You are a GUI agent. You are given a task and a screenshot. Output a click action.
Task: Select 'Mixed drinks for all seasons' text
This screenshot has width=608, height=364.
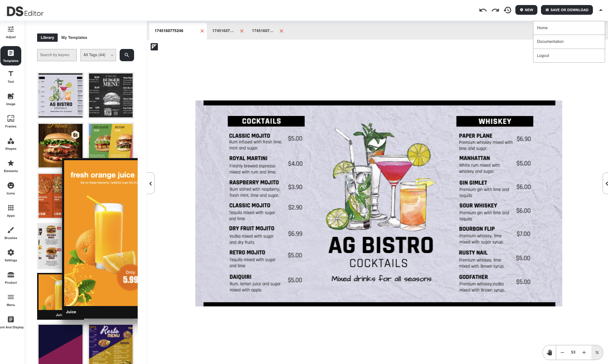(381, 279)
